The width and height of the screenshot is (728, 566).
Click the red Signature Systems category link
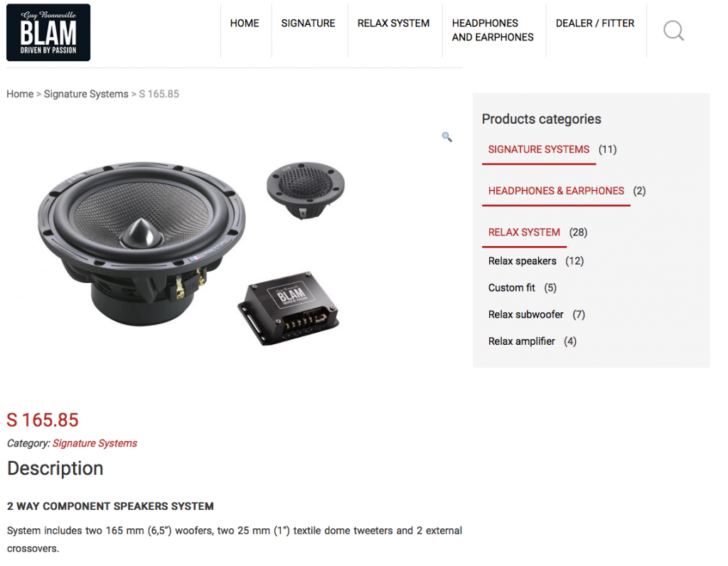click(x=95, y=444)
